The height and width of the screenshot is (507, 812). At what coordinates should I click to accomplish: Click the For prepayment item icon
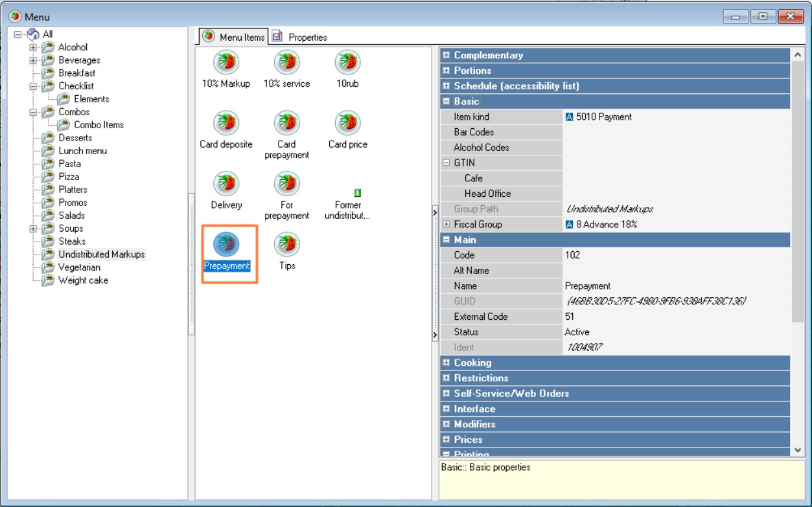[286, 184]
